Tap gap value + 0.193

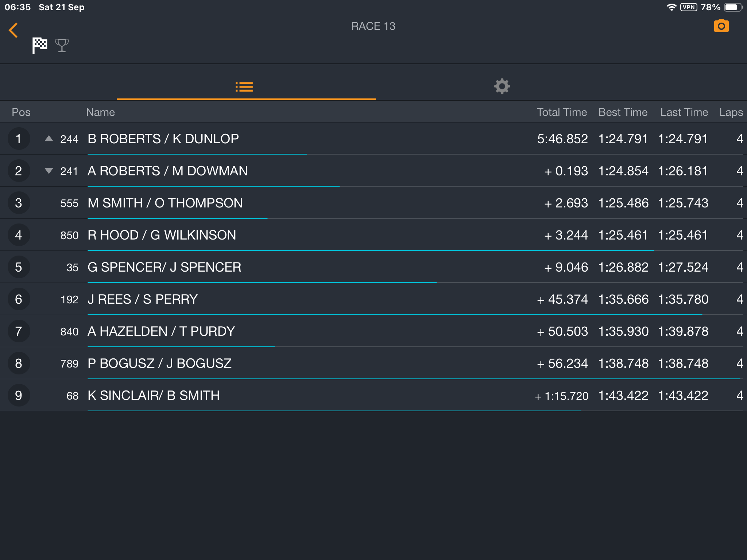pyautogui.click(x=566, y=171)
